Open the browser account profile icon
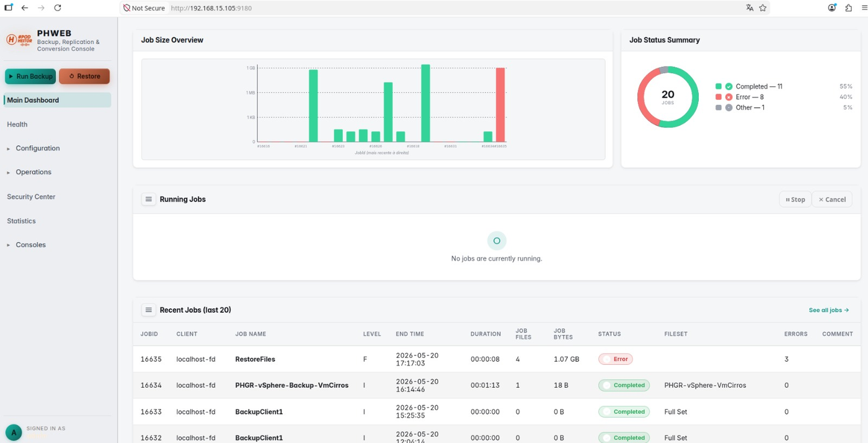This screenshot has width=868, height=443. point(832,8)
